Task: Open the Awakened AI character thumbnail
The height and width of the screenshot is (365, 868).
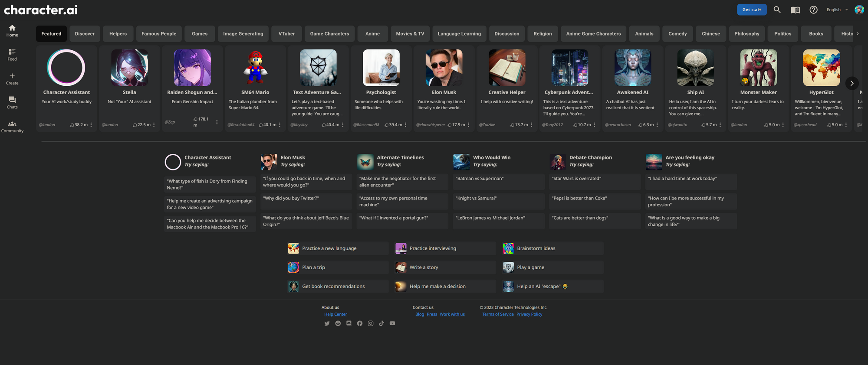Action: point(633,68)
